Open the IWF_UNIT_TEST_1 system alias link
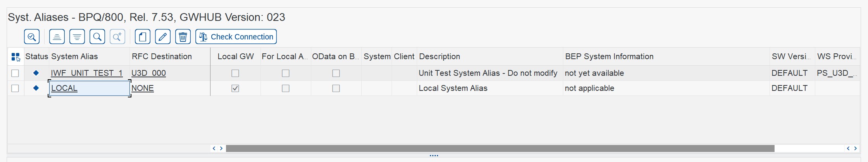 click(x=86, y=73)
